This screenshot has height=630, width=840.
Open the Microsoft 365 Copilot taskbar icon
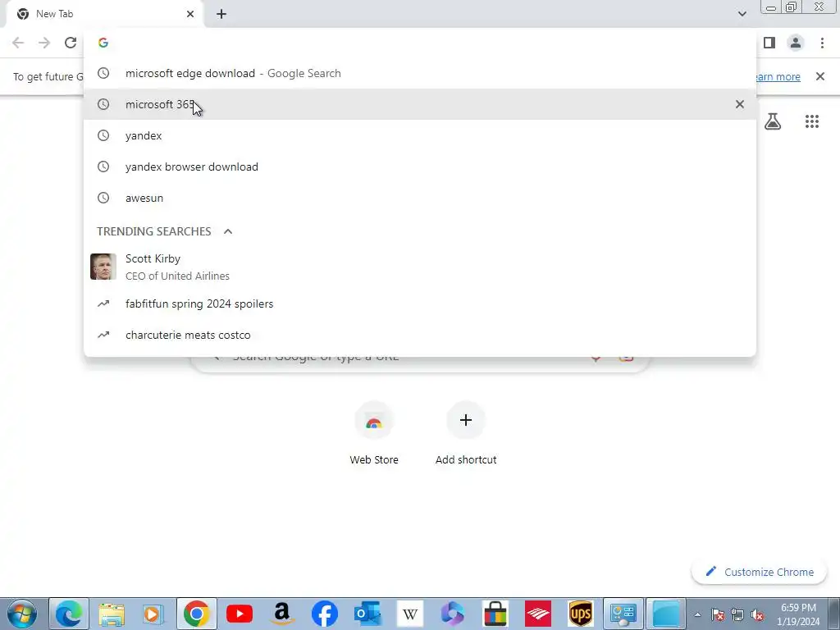[453, 614]
